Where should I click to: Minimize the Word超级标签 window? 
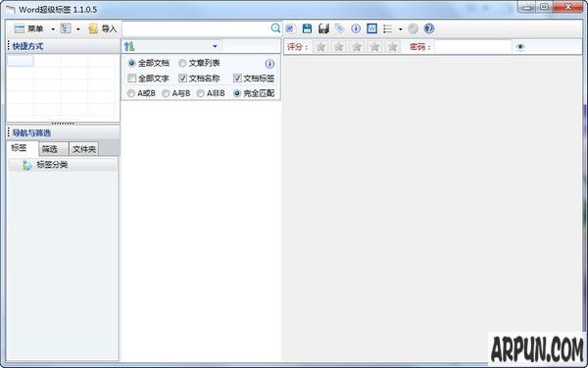pyautogui.click(x=527, y=7)
